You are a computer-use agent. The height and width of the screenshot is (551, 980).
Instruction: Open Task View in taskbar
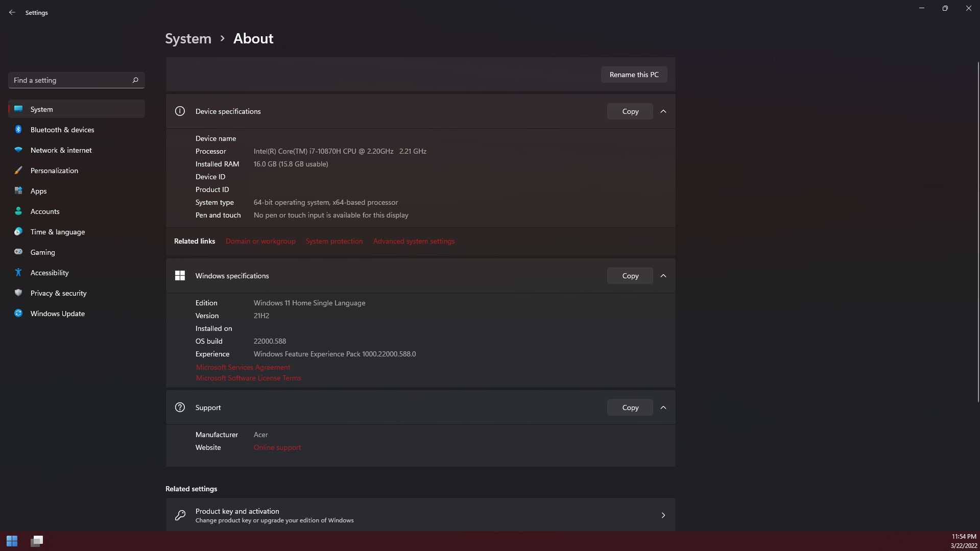pos(37,541)
